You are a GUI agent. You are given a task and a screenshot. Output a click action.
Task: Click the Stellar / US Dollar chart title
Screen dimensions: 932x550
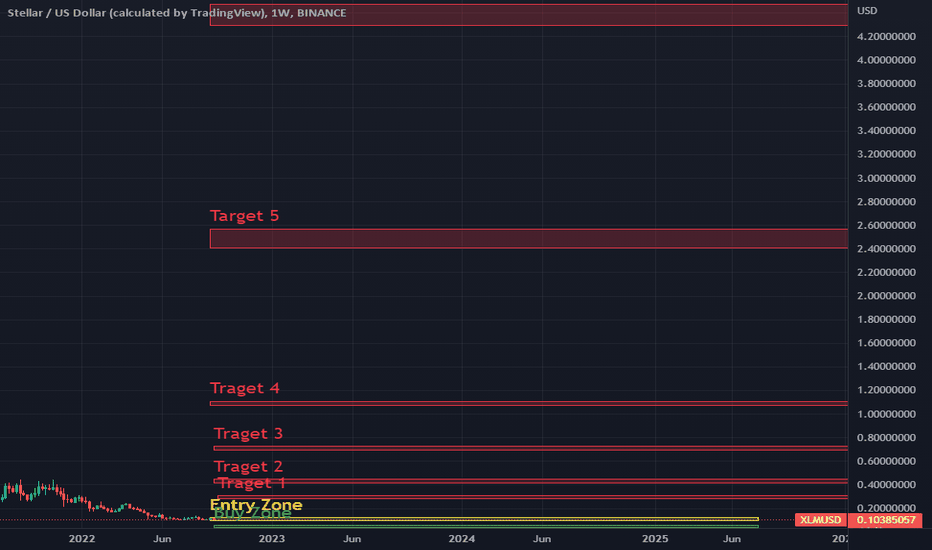(177, 12)
